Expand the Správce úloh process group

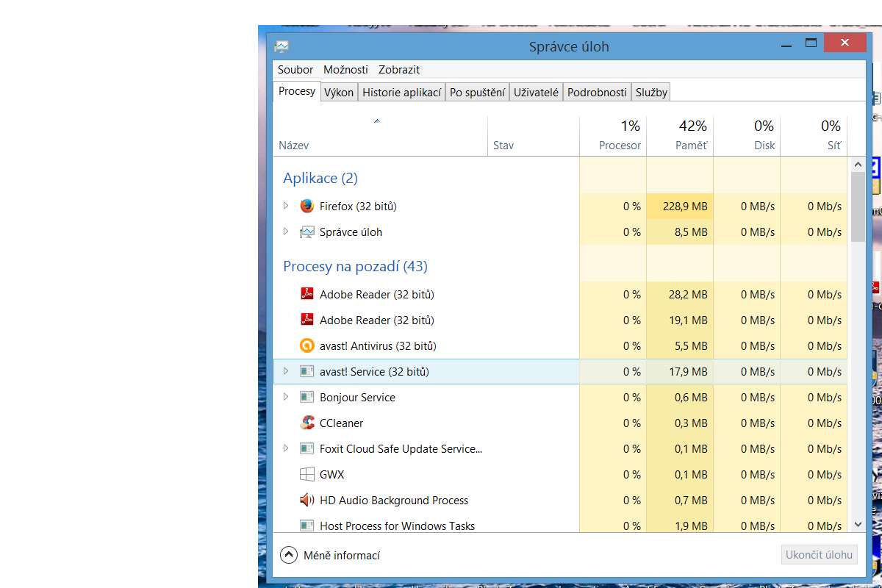286,232
